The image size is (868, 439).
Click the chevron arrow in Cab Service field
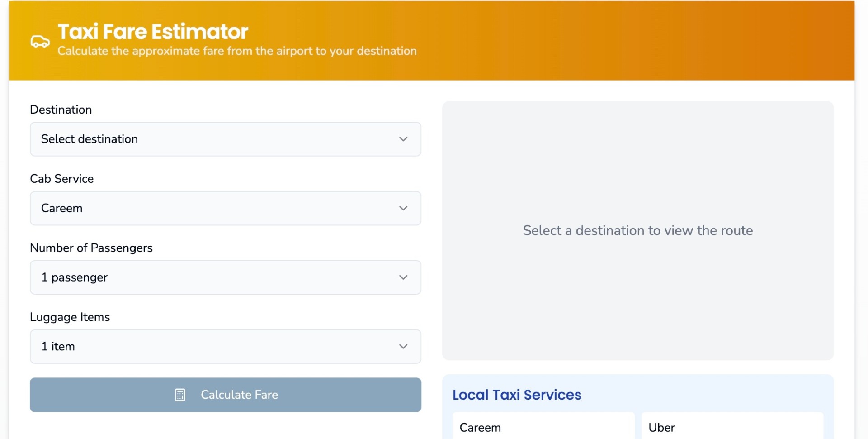point(403,209)
